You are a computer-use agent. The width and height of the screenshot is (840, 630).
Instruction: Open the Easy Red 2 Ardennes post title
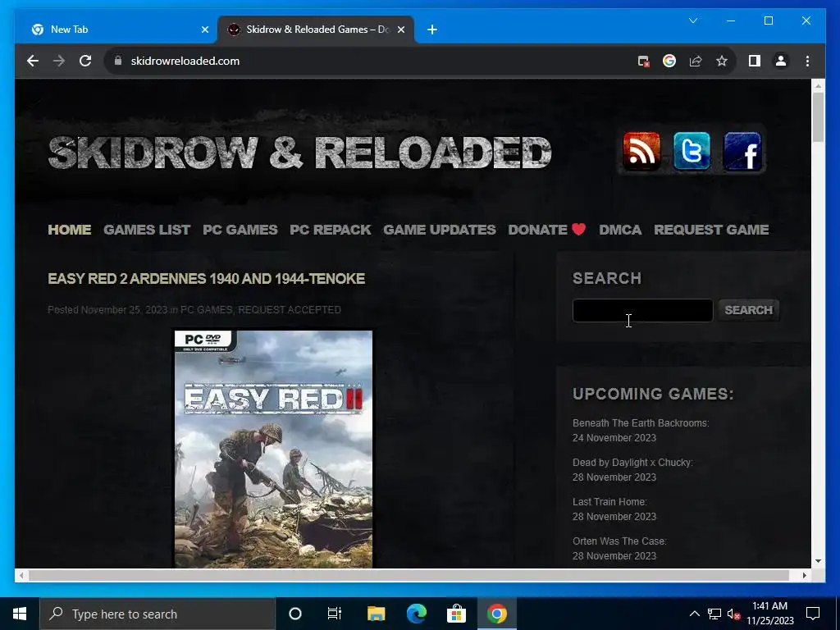[206, 279]
